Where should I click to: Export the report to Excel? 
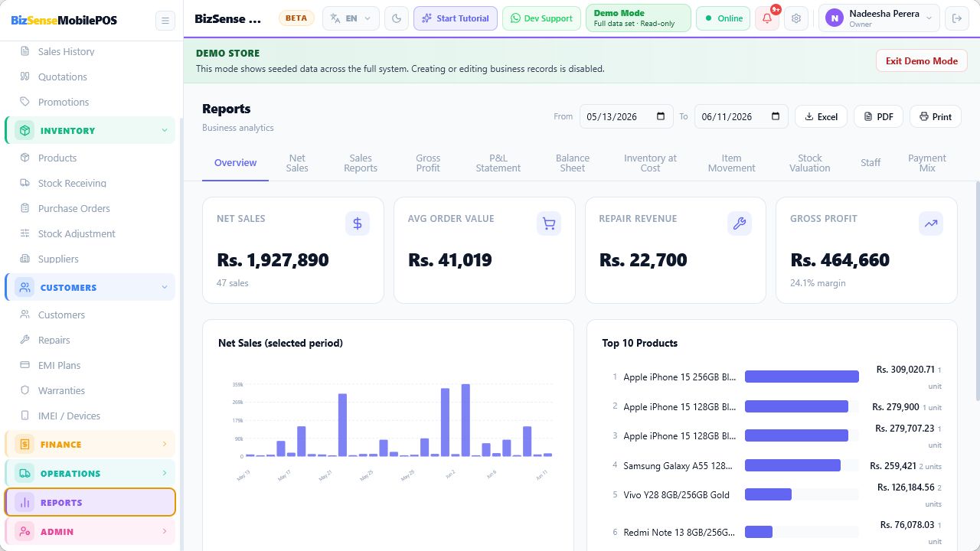click(821, 116)
